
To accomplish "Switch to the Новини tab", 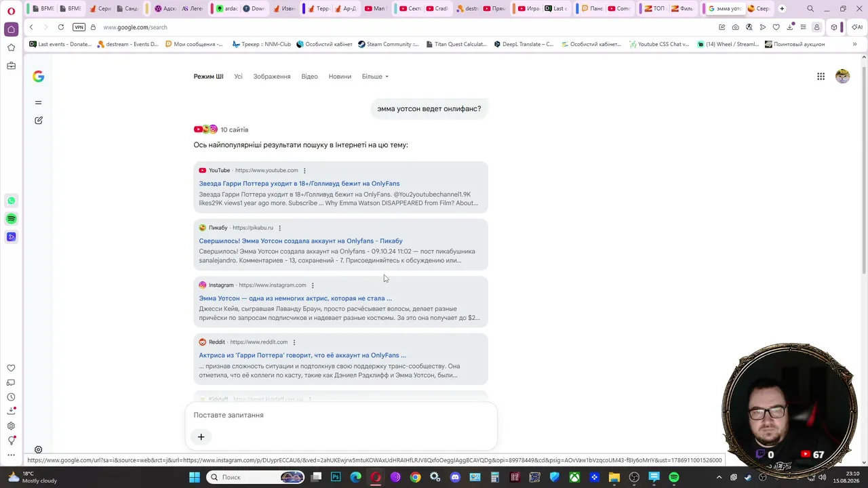I will [340, 77].
